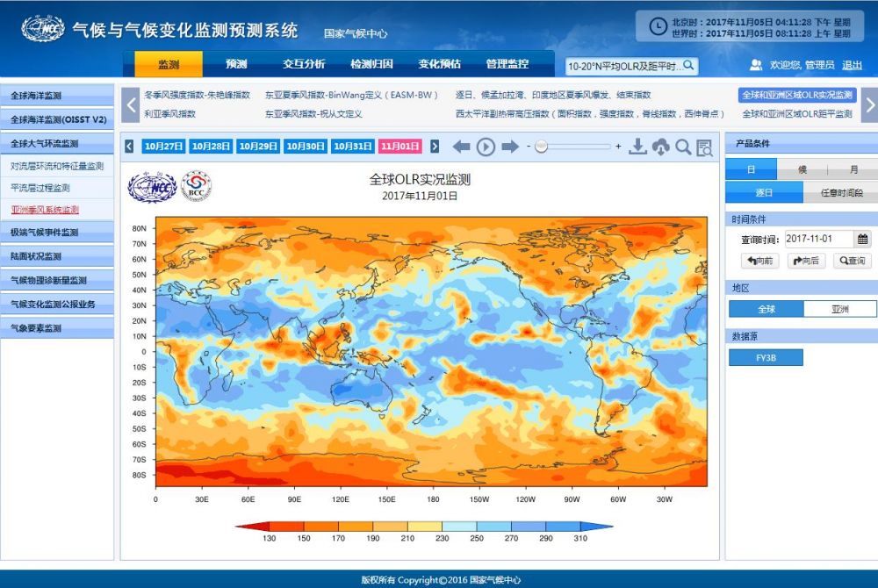Select 任意时间段 time range option

[840, 193]
